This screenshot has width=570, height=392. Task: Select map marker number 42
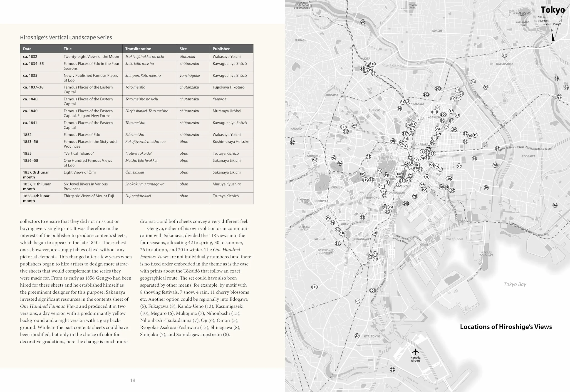(334, 157)
